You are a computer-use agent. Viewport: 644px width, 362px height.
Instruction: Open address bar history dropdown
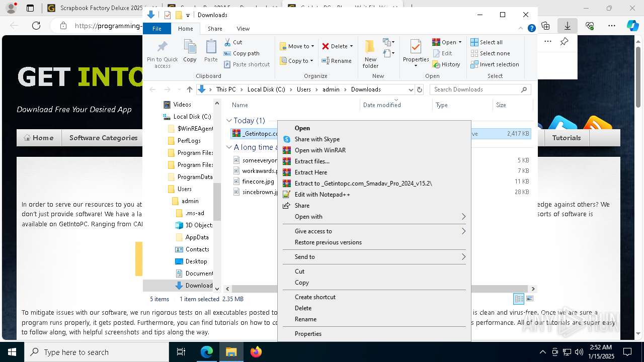tap(411, 89)
